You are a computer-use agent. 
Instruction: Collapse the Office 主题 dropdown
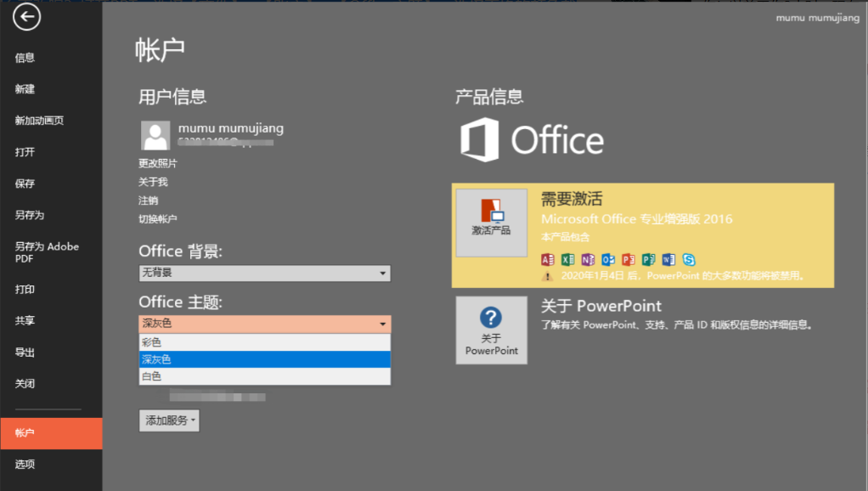click(265, 324)
